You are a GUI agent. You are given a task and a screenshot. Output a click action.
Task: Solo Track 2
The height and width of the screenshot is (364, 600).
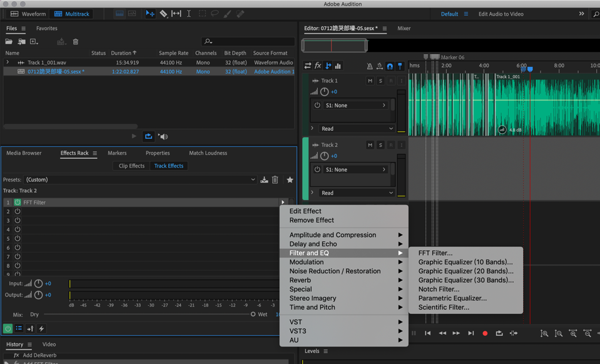point(380,145)
